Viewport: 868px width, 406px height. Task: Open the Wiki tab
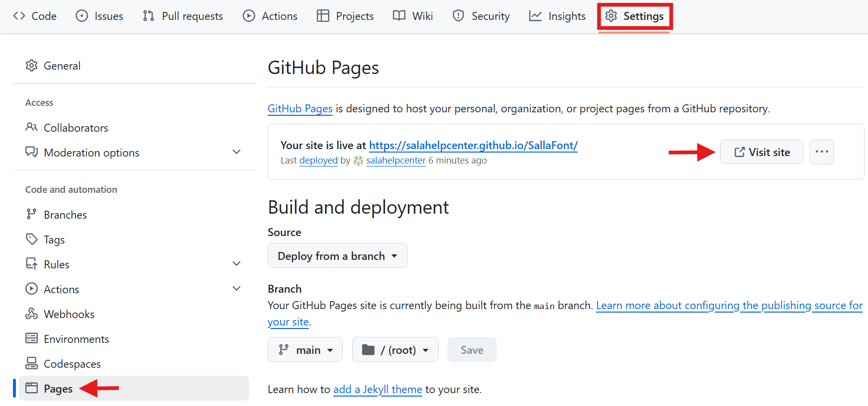pos(413,16)
